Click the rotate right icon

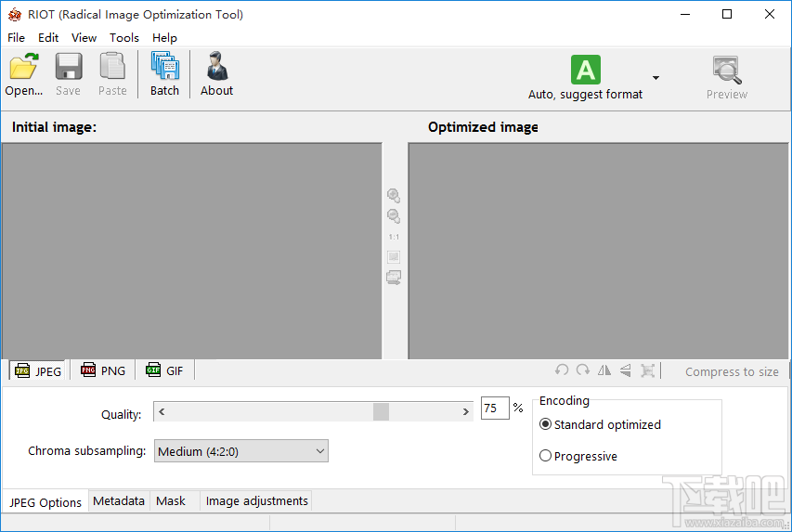pos(583,370)
